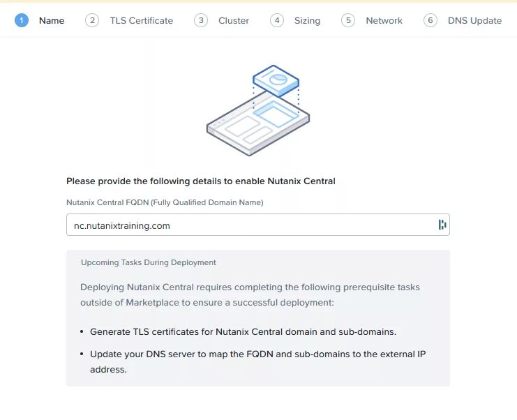Click the autofill icon inside the FQDN field
Viewport: 517px width, 420px height.
tap(442, 225)
